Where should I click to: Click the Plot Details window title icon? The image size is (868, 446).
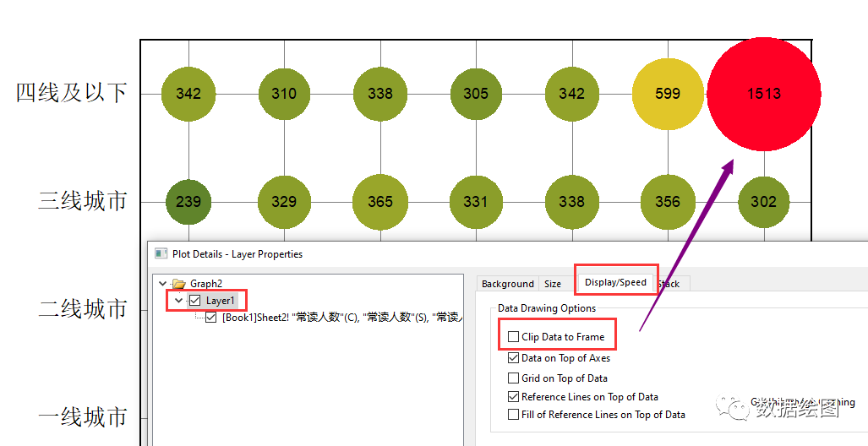coord(161,253)
